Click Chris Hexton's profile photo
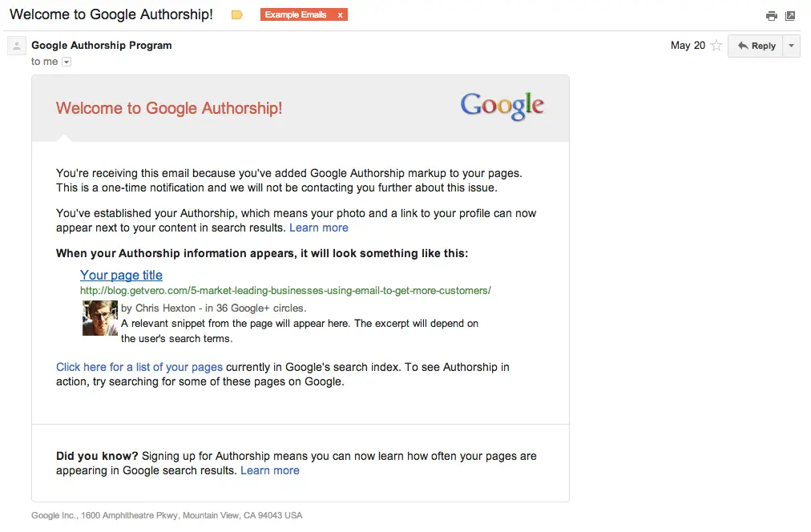811x532 pixels. [99, 318]
